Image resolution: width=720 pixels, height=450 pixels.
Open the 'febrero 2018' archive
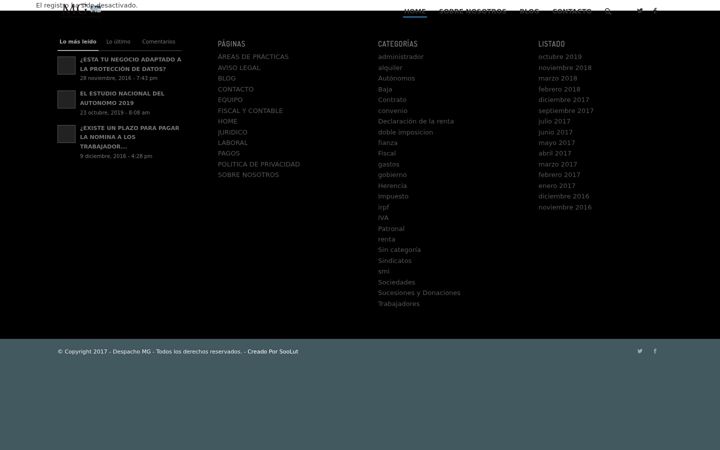point(559,90)
